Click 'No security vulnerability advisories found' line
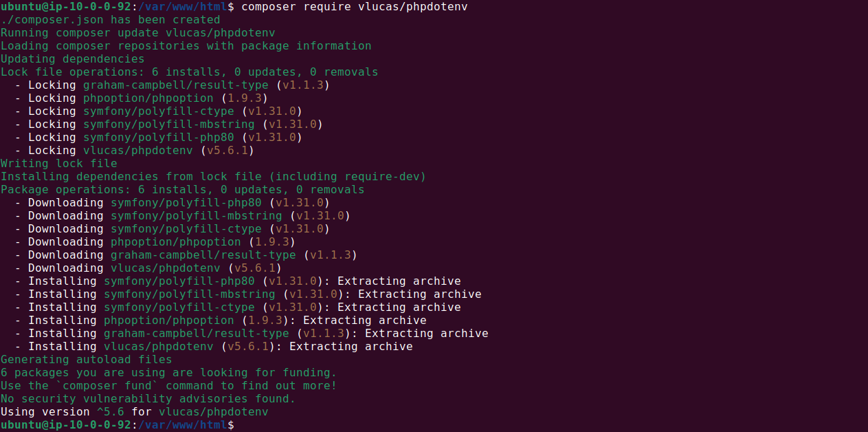This screenshot has width=868, height=432. point(148,399)
